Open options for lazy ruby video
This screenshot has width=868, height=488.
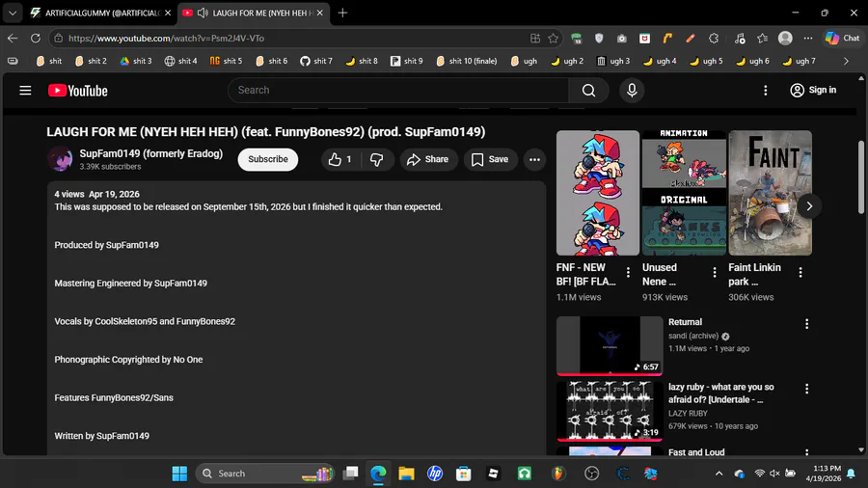point(806,389)
